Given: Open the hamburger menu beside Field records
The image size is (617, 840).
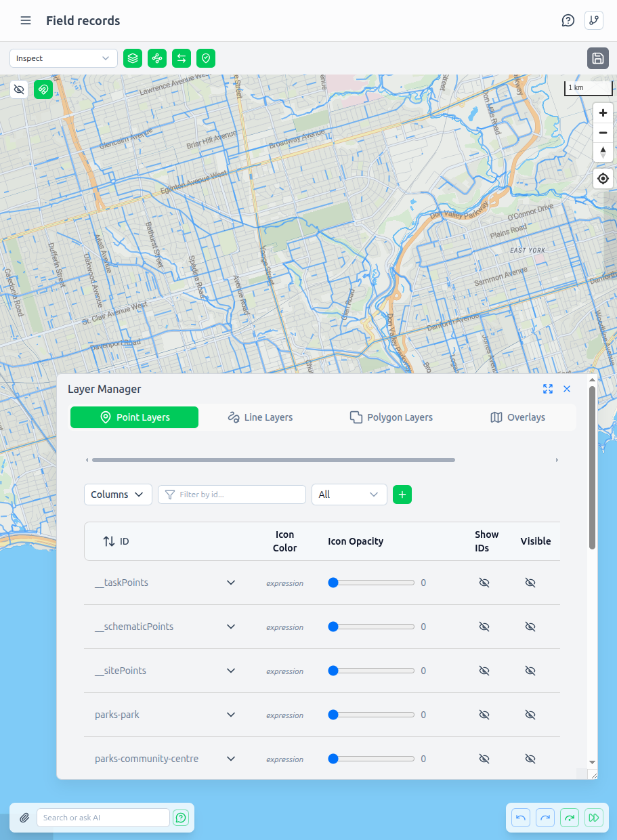Looking at the screenshot, I should coord(26,20).
